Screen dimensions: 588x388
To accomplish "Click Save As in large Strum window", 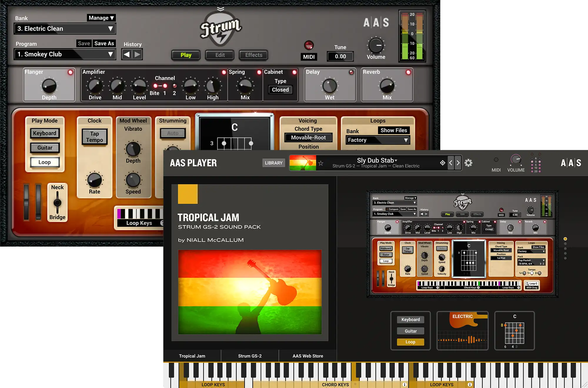I will click(x=104, y=44).
